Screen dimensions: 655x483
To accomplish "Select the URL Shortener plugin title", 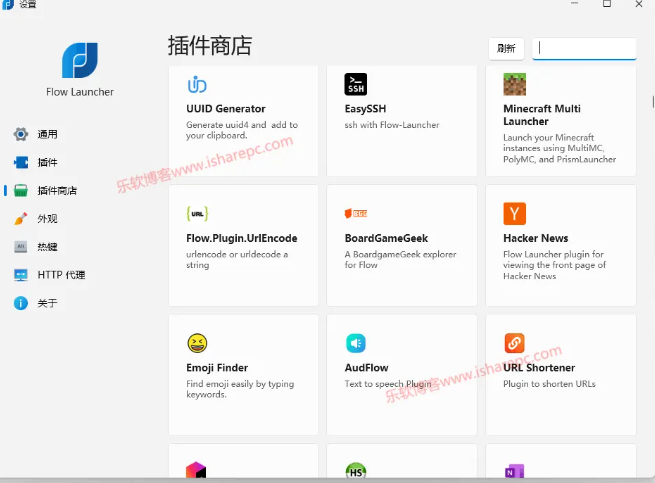I will click(539, 368).
